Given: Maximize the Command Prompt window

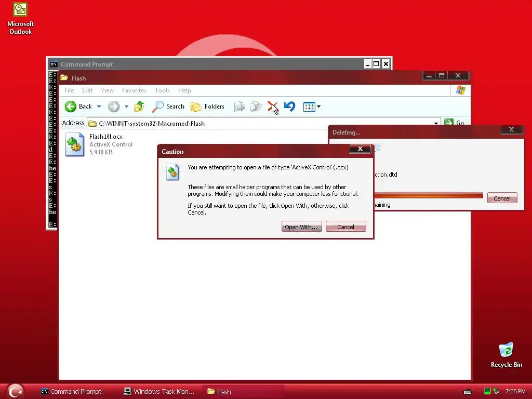Looking at the screenshot, I should pyautogui.click(x=376, y=64).
